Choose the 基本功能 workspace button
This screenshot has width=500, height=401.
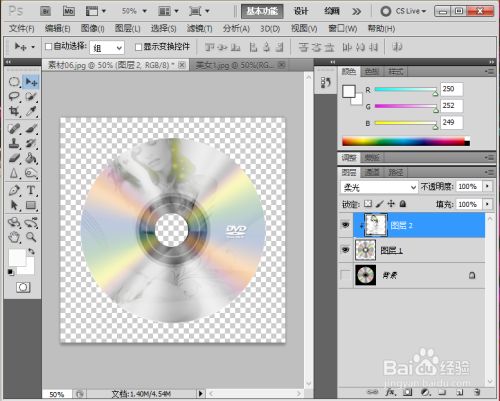click(262, 11)
